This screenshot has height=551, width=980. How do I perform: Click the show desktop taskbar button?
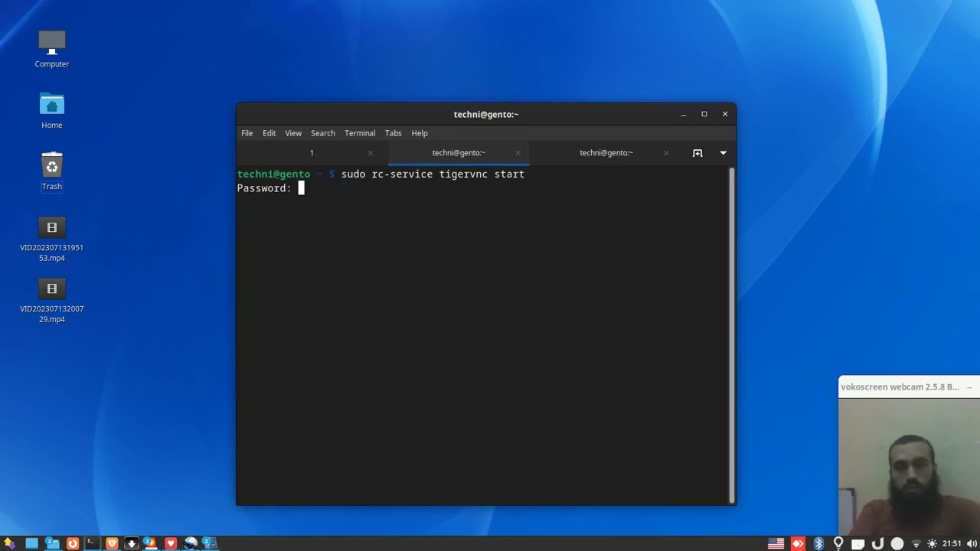(32, 543)
